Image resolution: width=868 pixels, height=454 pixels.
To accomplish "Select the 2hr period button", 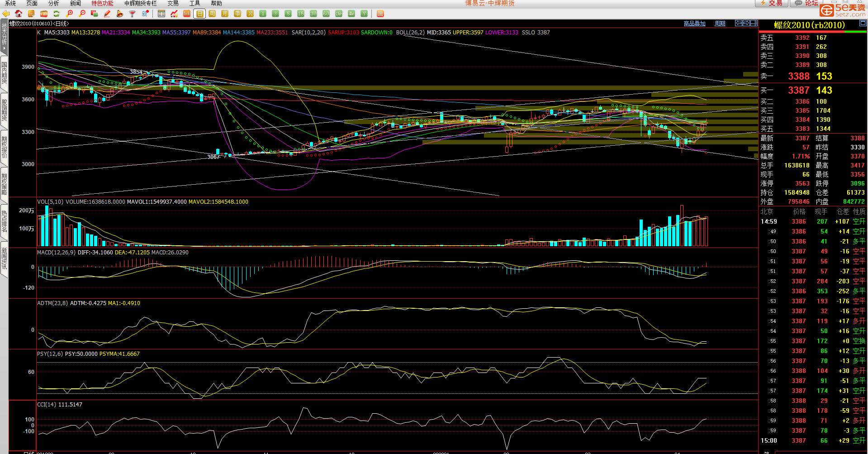I will (339, 14).
